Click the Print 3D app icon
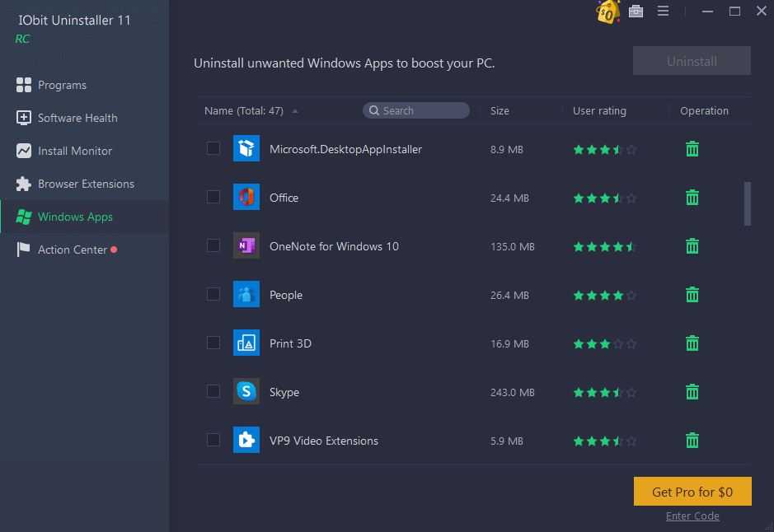Image resolution: width=774 pixels, height=532 pixels. 246,342
